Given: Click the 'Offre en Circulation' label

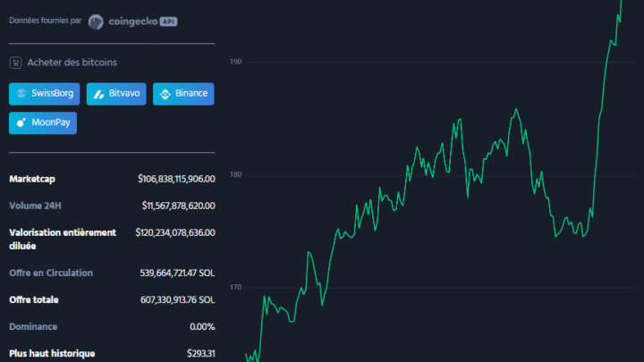Looking at the screenshot, I should click(51, 274).
